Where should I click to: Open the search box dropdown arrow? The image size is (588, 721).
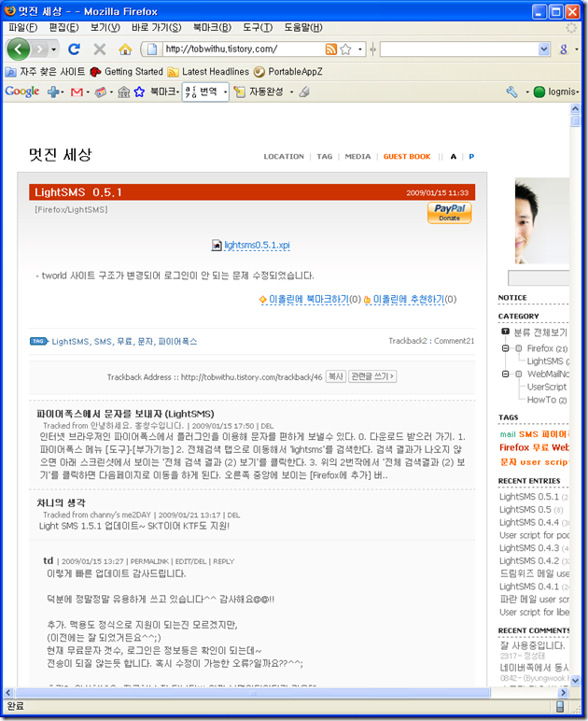[544, 49]
